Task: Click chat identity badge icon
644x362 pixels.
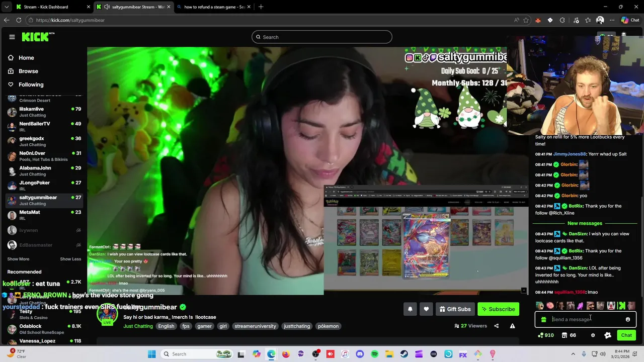Action: tap(607, 335)
